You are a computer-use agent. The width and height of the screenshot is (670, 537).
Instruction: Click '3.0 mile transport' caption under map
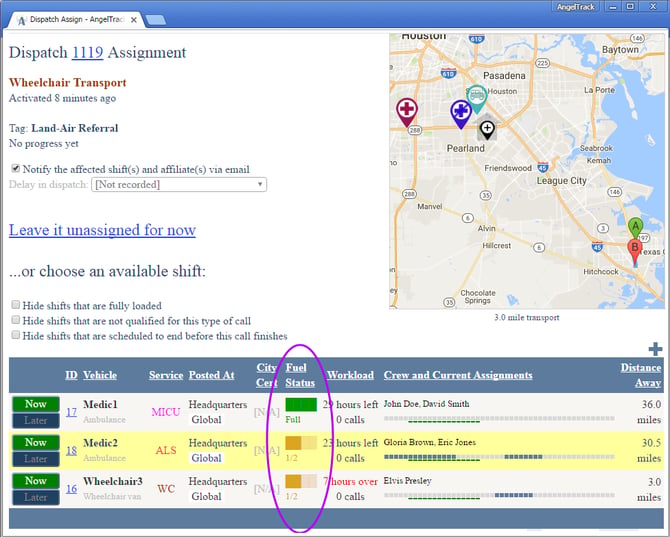coord(526,317)
